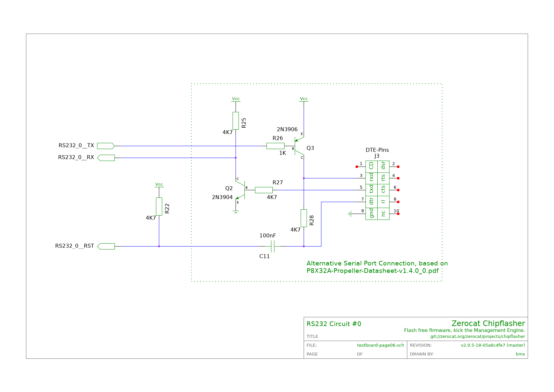Click the CD pin cell of J3

pyautogui.click(x=371, y=167)
